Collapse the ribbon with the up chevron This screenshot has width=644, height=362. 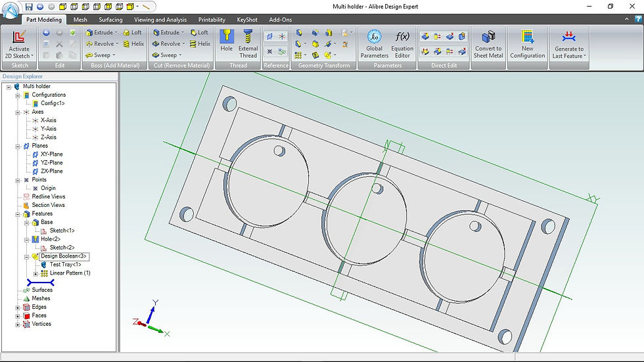click(626, 19)
